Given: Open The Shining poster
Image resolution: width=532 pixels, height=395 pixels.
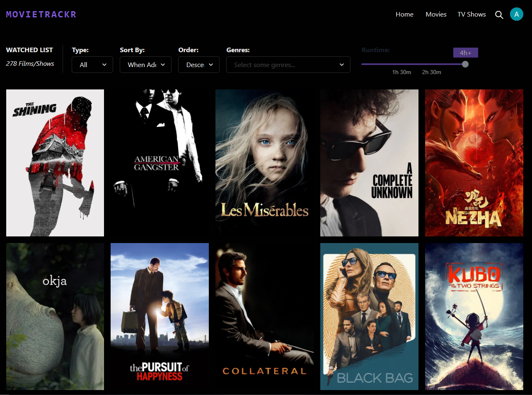Looking at the screenshot, I should (55, 163).
